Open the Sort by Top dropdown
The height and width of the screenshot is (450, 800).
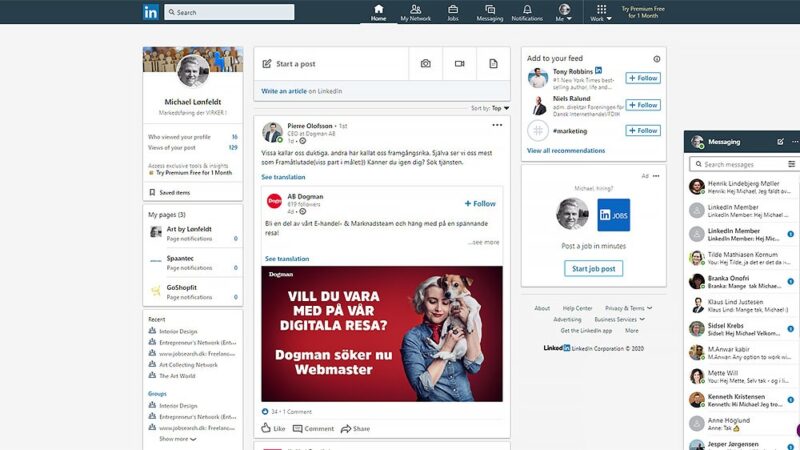pos(490,108)
